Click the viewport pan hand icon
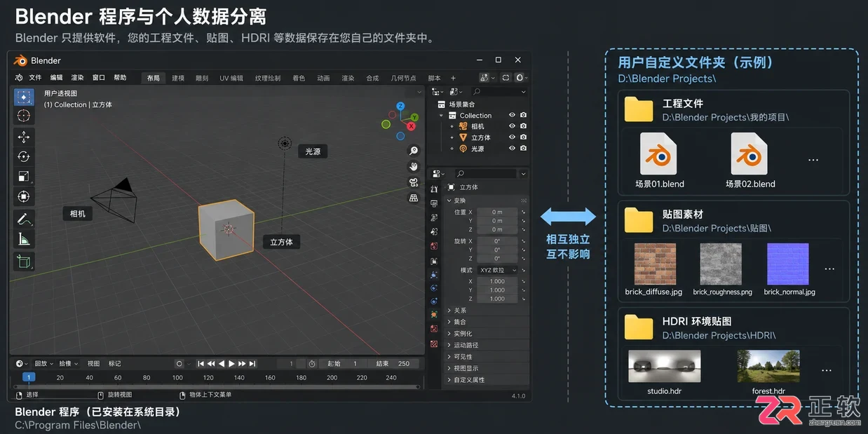The width and height of the screenshot is (868, 434). coord(414,167)
